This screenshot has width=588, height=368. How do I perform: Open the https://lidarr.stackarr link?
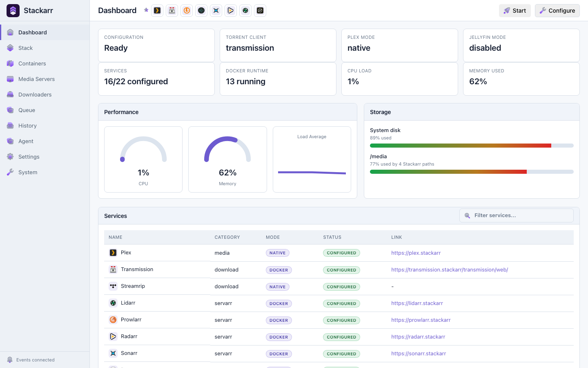[417, 303]
